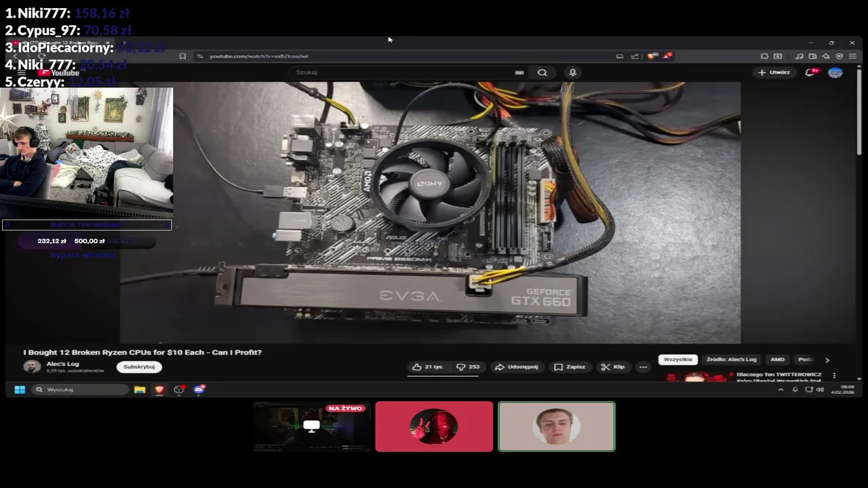The height and width of the screenshot is (488, 868).
Task: Open the music note media control icon
Action: [x=799, y=56]
